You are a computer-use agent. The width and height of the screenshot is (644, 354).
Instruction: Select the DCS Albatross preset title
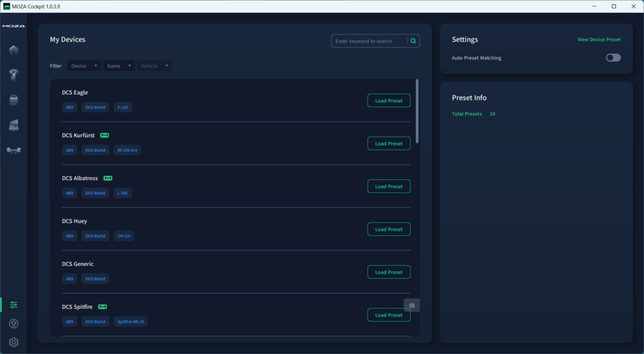click(80, 178)
